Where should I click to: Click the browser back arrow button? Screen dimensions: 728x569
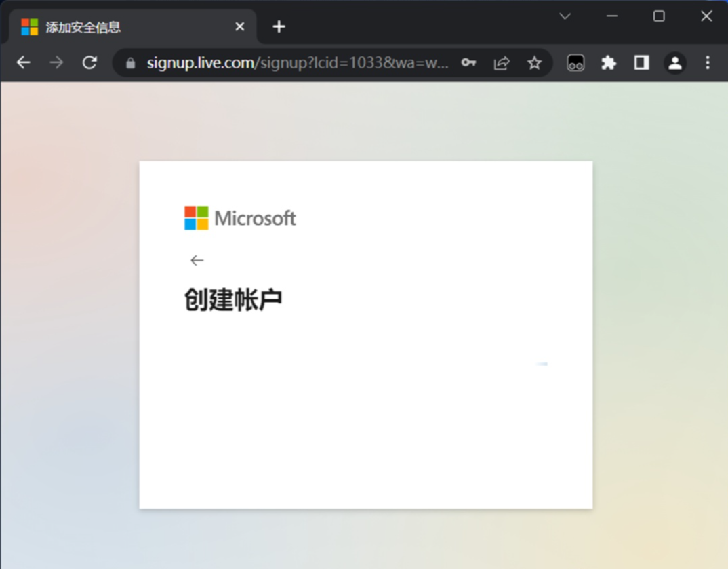click(23, 62)
